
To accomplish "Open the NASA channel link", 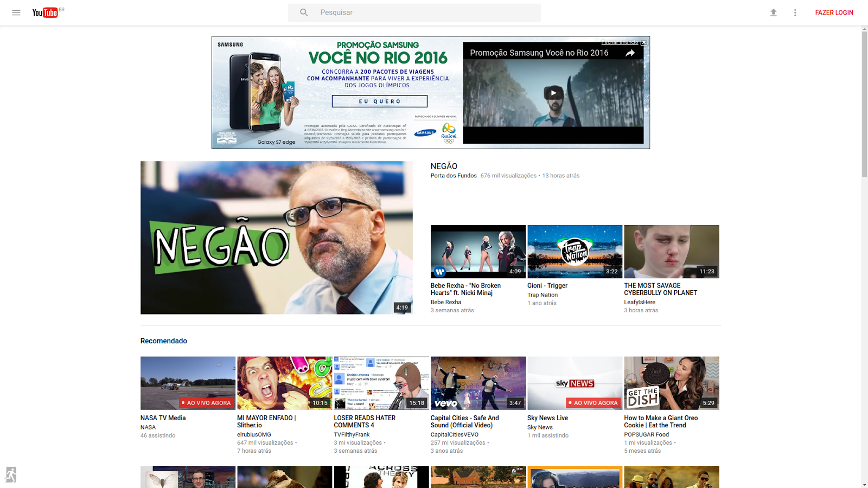I will point(148,427).
